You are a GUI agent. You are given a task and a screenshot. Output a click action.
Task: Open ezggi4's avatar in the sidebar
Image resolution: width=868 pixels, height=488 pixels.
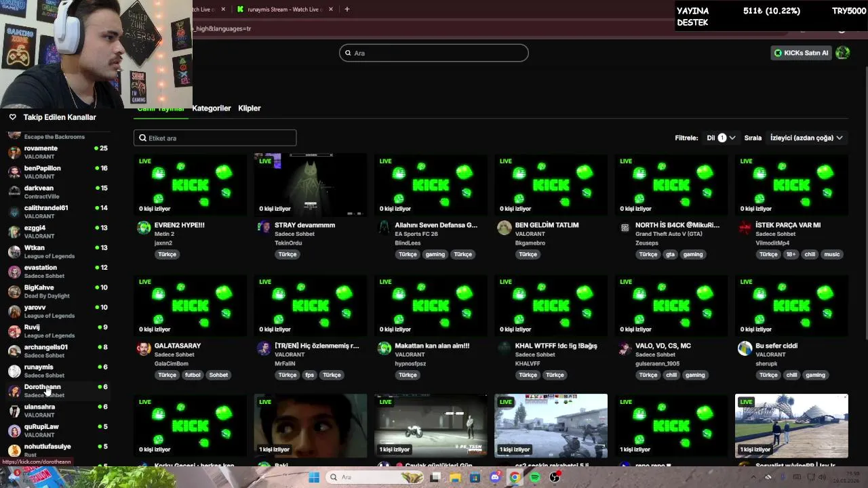point(14,232)
